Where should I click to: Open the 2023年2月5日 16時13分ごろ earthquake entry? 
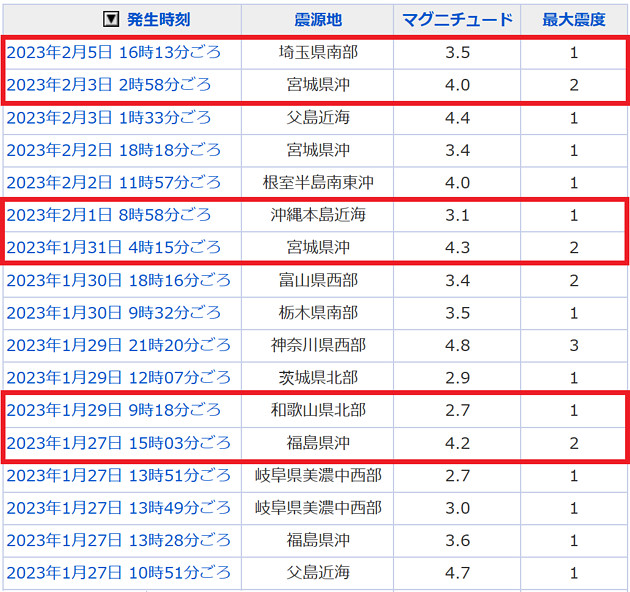pos(113,52)
